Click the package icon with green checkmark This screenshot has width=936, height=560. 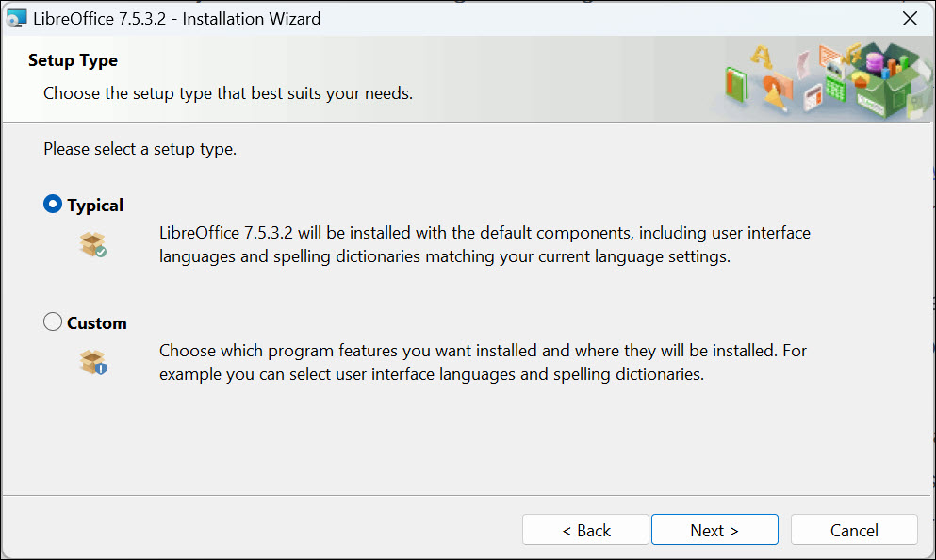coord(92,245)
